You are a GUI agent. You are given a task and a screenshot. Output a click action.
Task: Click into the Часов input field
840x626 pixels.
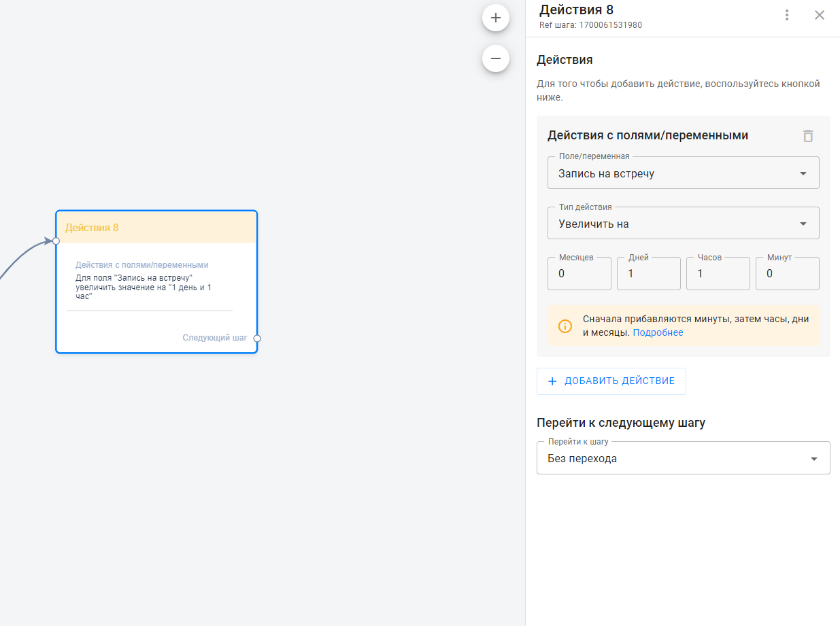click(718, 274)
